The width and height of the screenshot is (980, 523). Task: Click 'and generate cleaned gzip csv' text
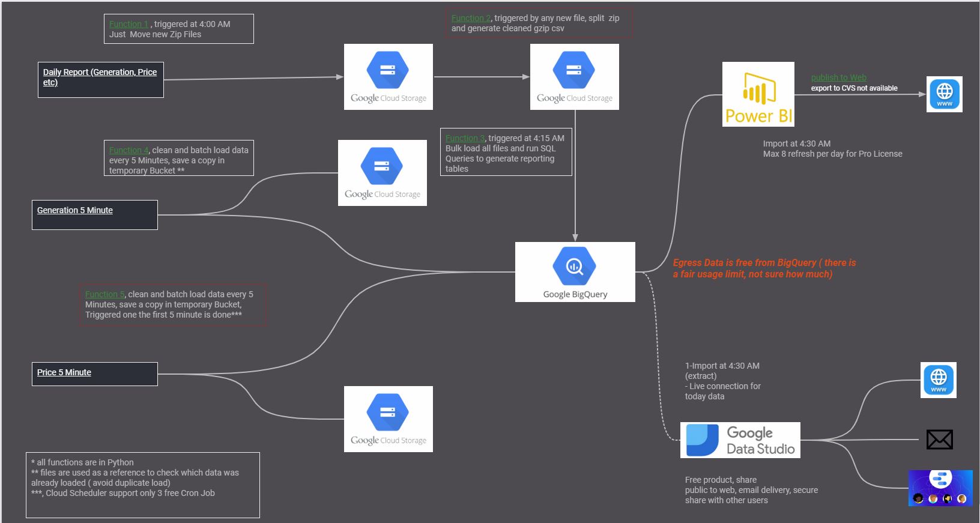pos(508,28)
